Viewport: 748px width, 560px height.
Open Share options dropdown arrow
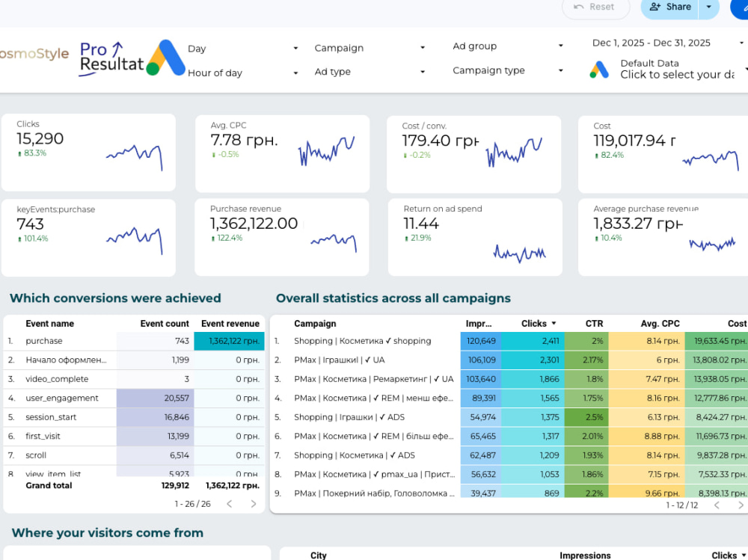(x=709, y=7)
